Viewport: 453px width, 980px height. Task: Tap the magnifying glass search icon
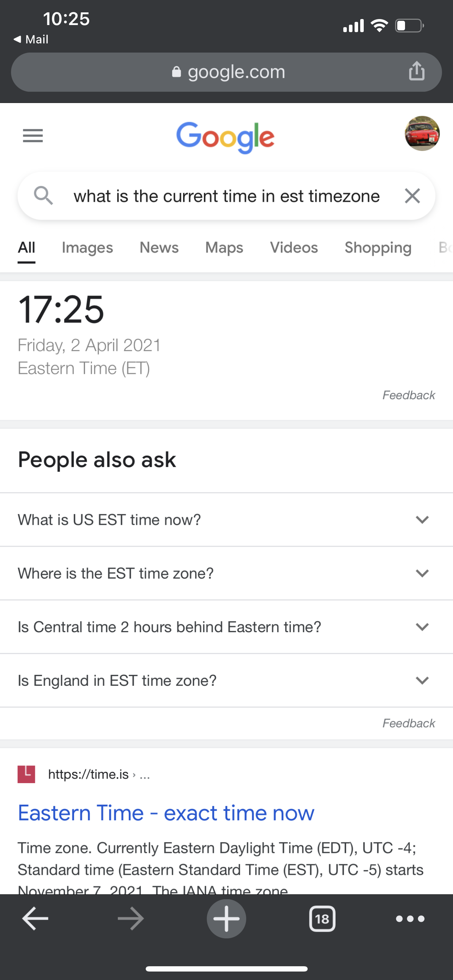[x=43, y=196]
